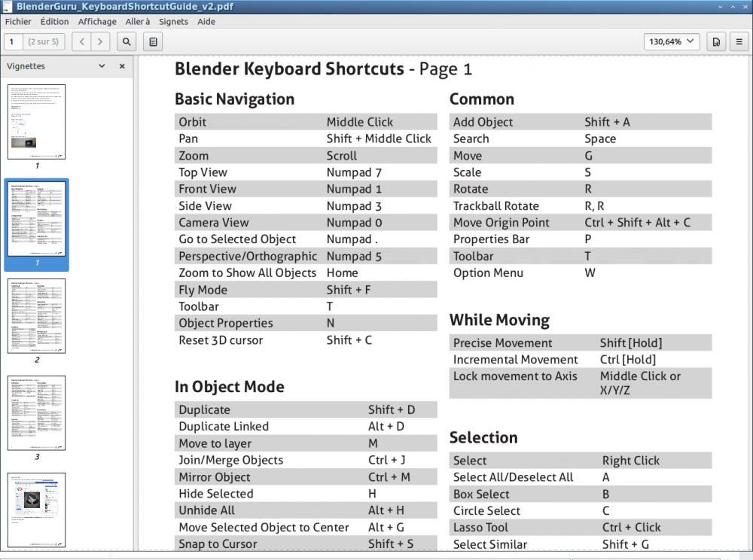Image resolution: width=753 pixels, height=560 pixels.
Task: Click 'Mirror Object' row label
Action: pos(214,477)
